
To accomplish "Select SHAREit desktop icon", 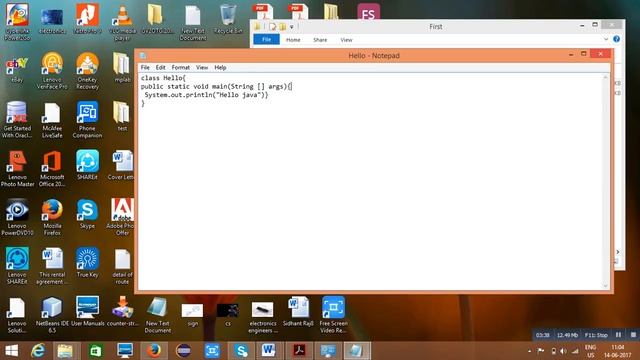I will click(87, 165).
